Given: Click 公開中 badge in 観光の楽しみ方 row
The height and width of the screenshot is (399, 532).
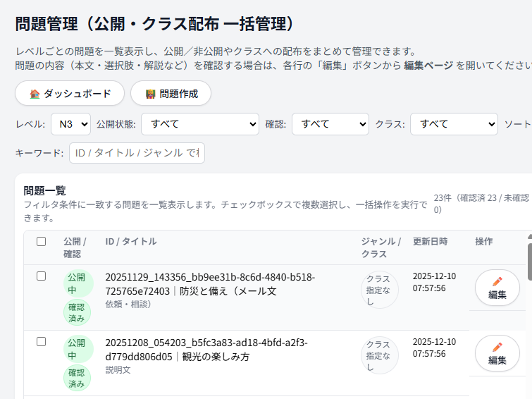Looking at the screenshot, I should (78, 349).
